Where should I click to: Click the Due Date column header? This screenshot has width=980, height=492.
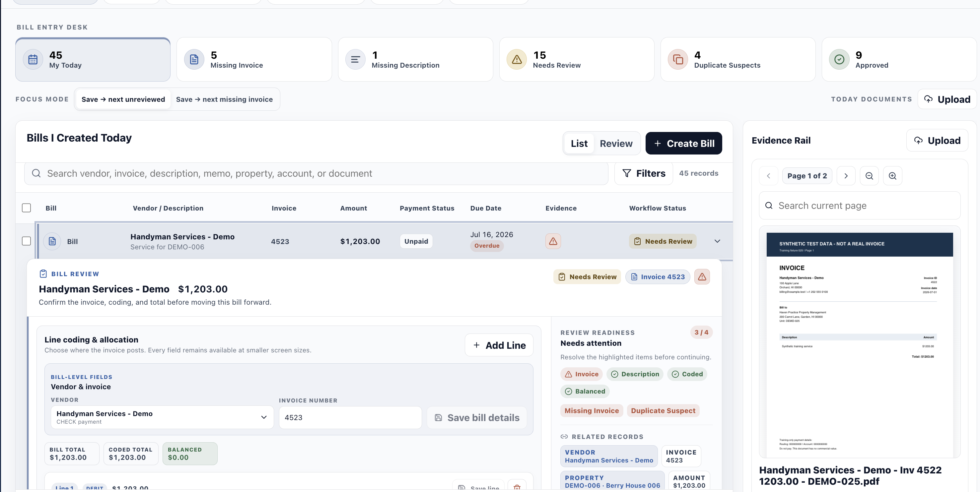click(x=485, y=208)
